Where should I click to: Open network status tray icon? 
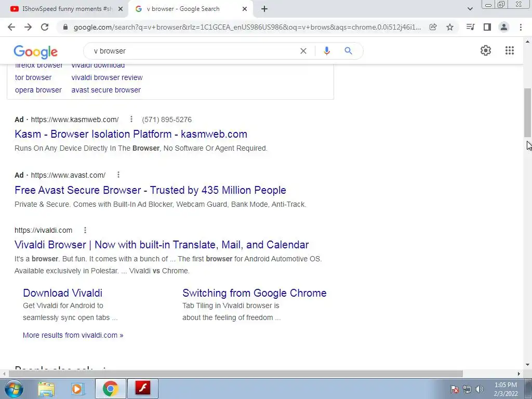tap(467, 389)
